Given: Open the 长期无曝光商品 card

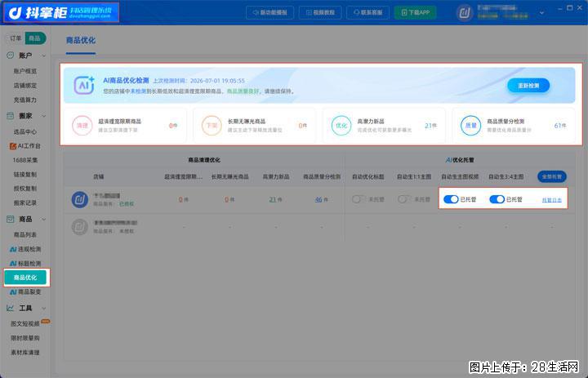Looking at the screenshot, I should [x=255, y=126].
